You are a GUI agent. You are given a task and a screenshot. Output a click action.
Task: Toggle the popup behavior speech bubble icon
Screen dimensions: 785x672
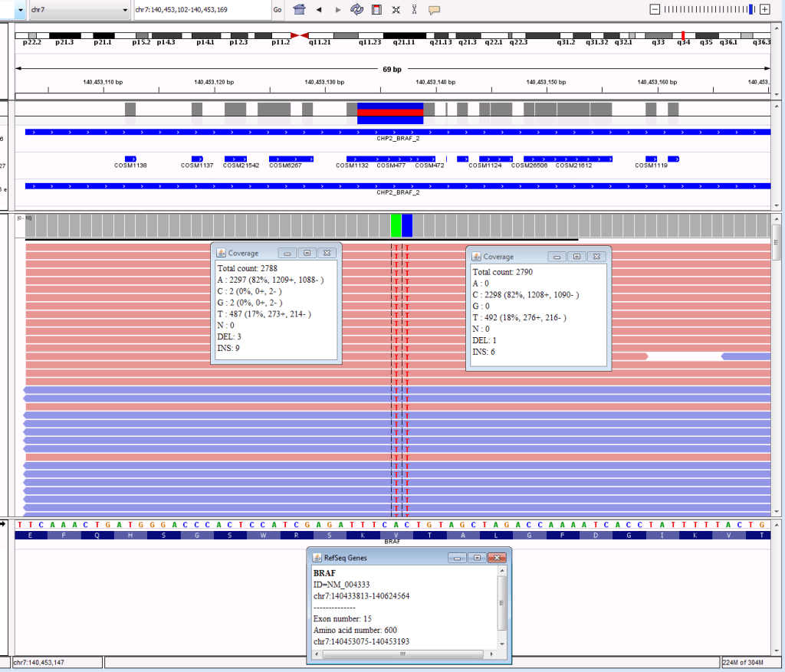[434, 10]
